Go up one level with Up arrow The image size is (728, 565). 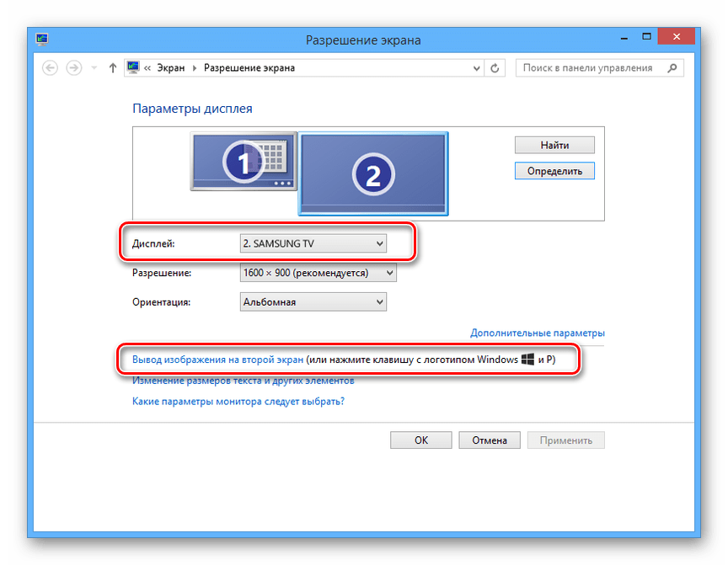(x=112, y=68)
